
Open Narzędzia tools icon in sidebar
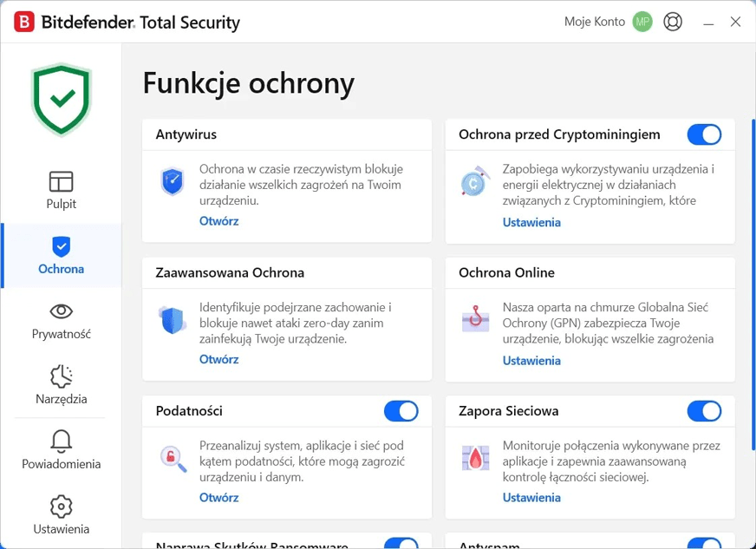point(62,376)
